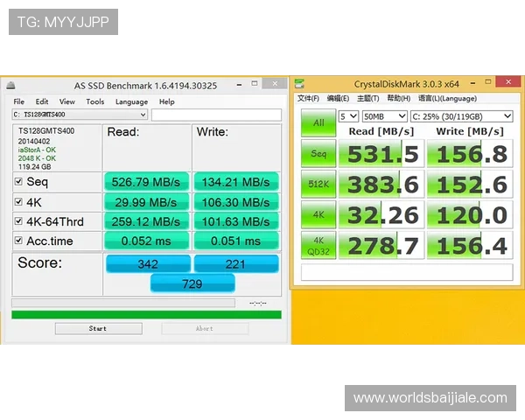Start the Seq test in CrystalDiskMark
This screenshot has height=420, width=525.
pyautogui.click(x=318, y=154)
